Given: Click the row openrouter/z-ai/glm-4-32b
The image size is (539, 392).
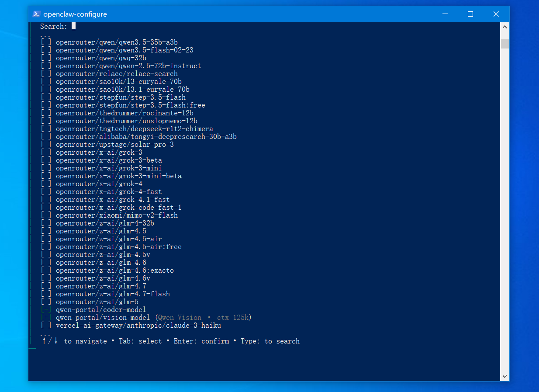Looking at the screenshot, I should pyautogui.click(x=97, y=223).
